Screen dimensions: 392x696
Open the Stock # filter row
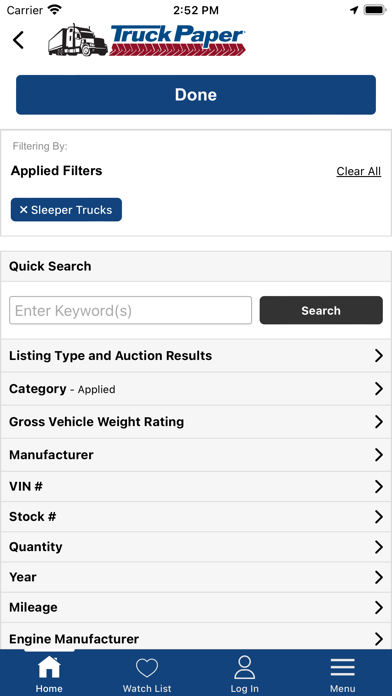coord(196,517)
